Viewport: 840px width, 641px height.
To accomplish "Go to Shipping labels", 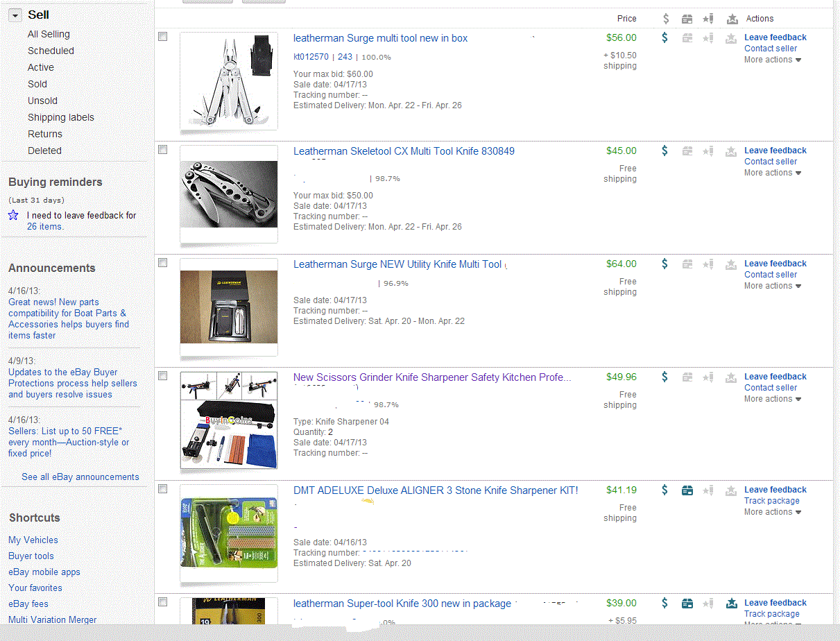I will pos(61,117).
